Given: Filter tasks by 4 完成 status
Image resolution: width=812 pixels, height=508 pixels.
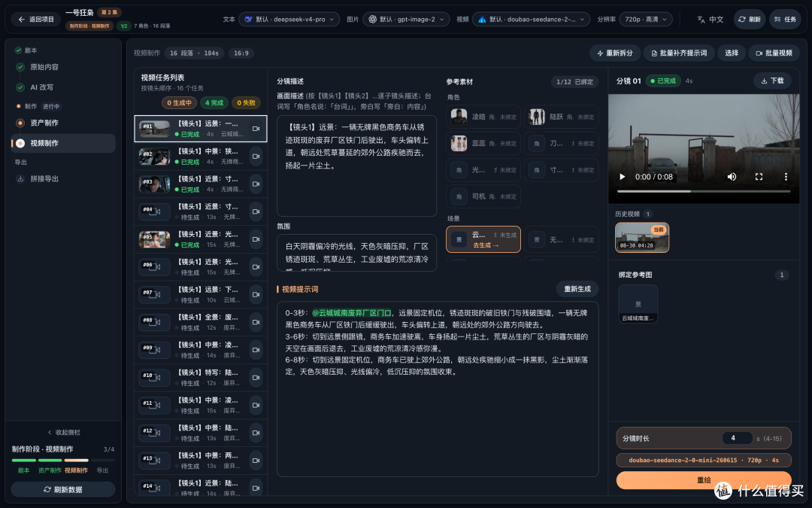Looking at the screenshot, I should coord(214,102).
